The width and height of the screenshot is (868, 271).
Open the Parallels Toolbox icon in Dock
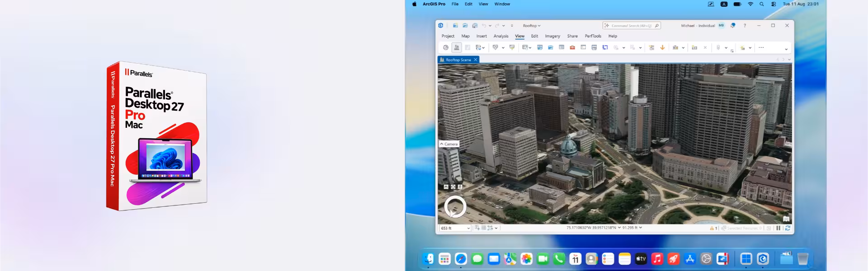pos(722,259)
